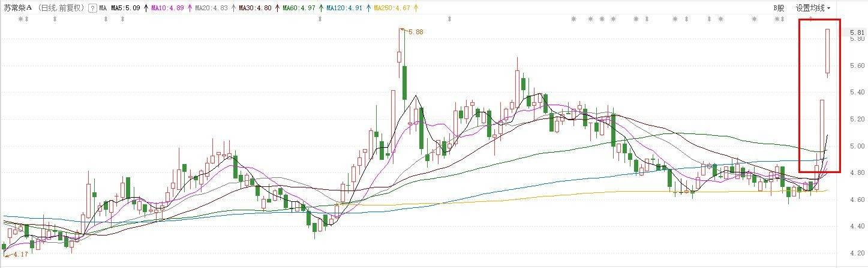Image resolution: width=868 pixels, height=268 pixels.
Task: Click the 前复权 adjustment setting text
Action: [69, 8]
